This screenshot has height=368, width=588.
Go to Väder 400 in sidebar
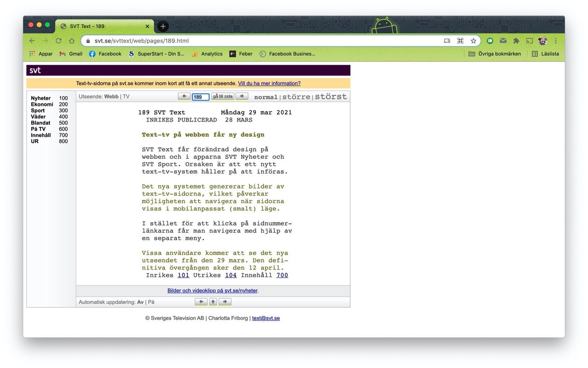[49, 117]
